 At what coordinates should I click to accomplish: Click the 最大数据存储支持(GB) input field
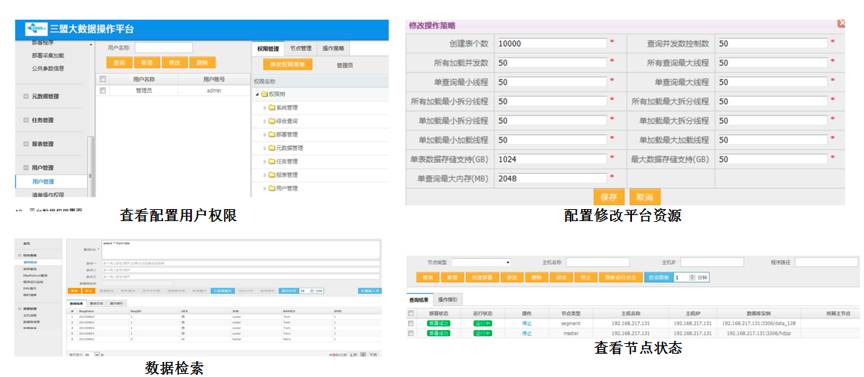(773, 159)
